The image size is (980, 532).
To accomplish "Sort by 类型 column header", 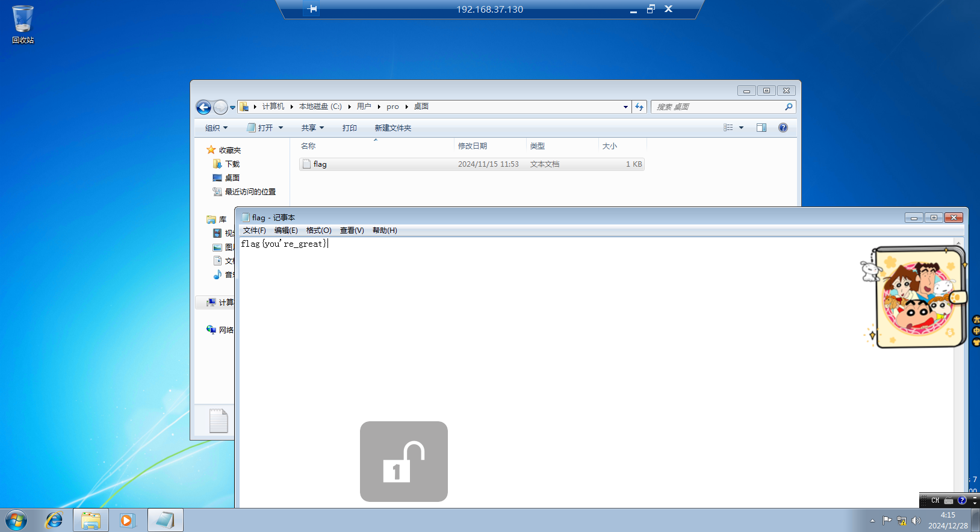I will click(562, 146).
